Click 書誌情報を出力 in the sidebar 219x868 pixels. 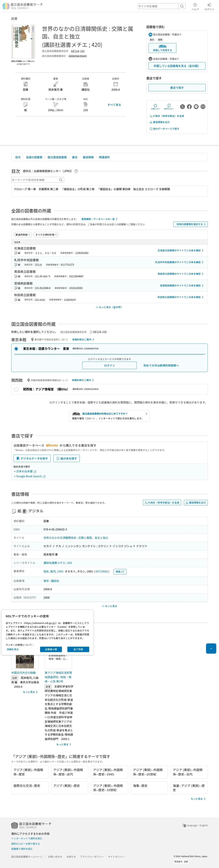tap(160, 122)
